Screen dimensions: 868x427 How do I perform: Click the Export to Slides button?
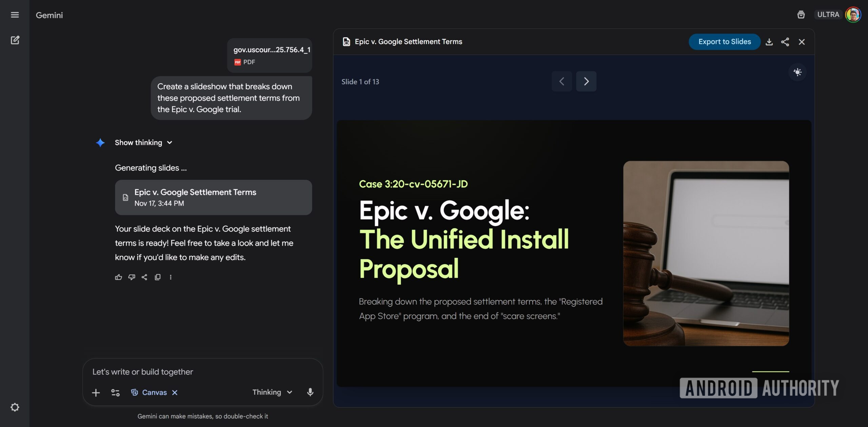[724, 42]
